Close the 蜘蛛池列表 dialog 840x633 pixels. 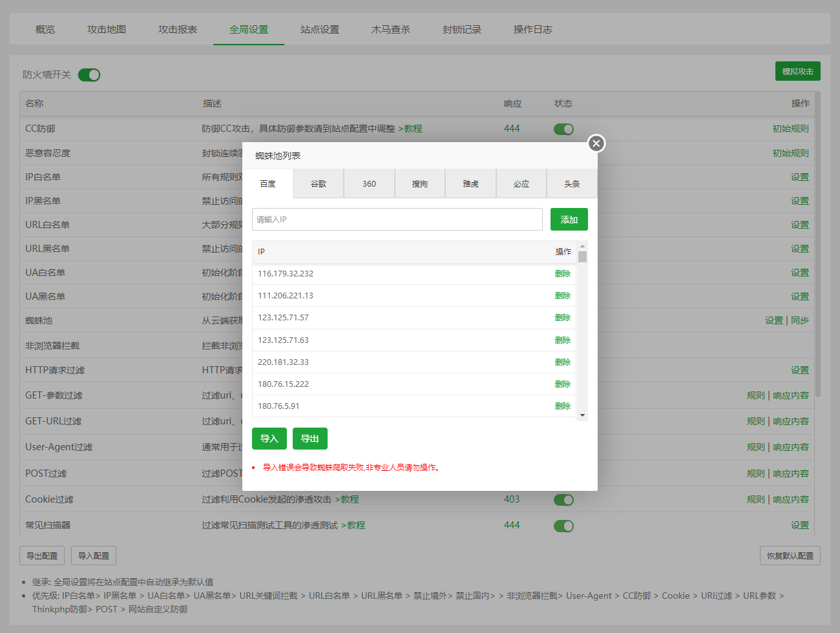point(596,143)
